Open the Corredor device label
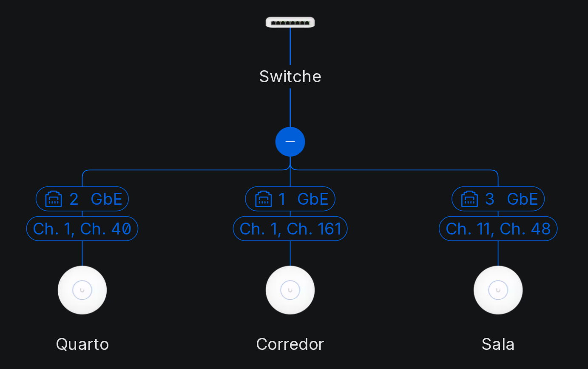The height and width of the screenshot is (369, 588). (x=290, y=344)
